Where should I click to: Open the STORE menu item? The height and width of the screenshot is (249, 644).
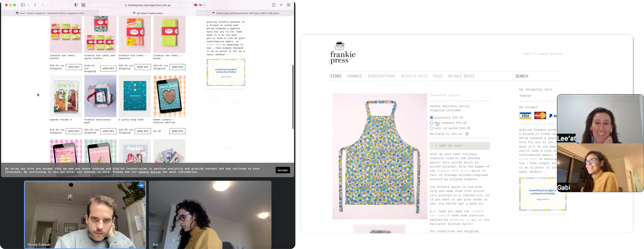(336, 76)
